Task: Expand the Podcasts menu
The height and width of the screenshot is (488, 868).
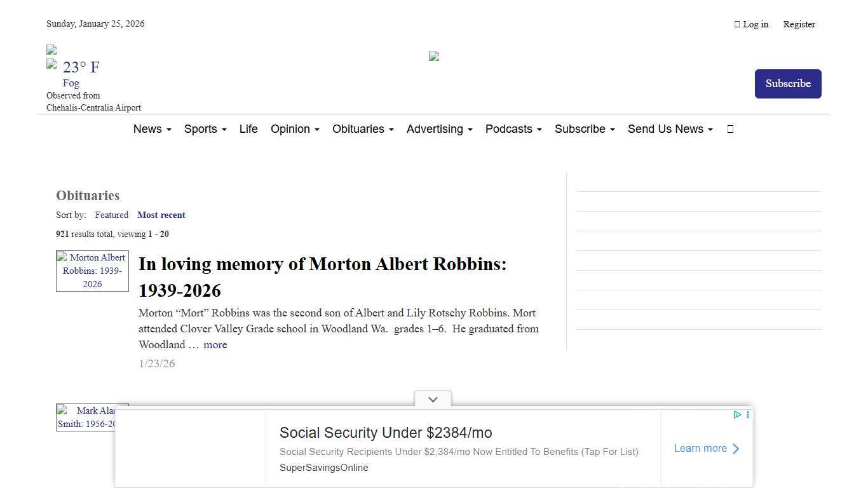Action: (513, 129)
